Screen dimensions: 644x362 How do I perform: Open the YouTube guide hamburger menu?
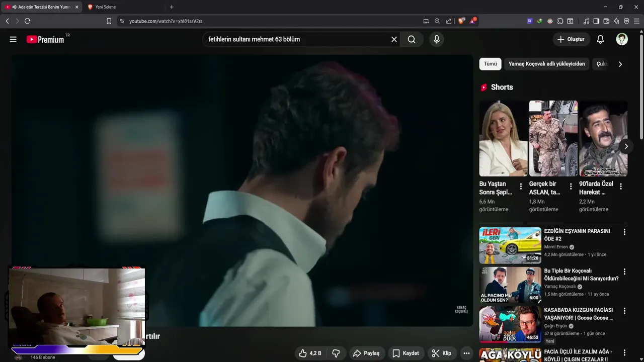coord(13,39)
